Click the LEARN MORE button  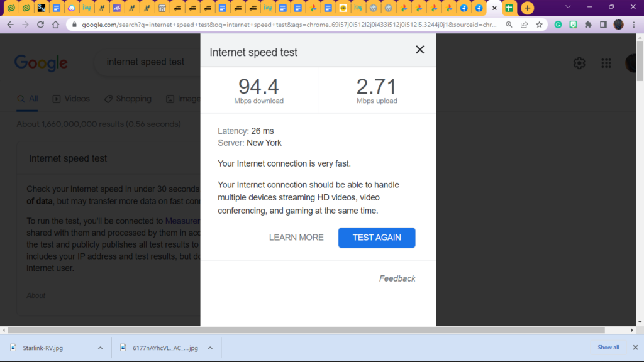pyautogui.click(x=296, y=238)
